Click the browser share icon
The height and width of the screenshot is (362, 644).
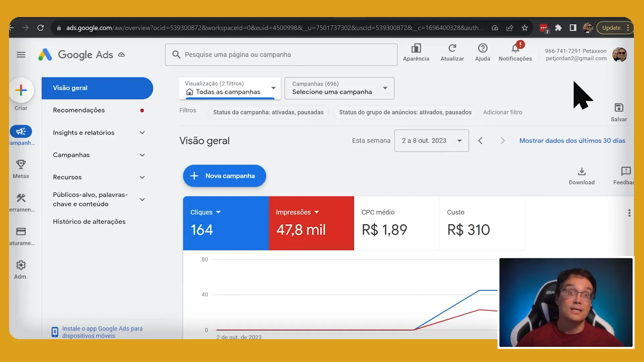510,28
